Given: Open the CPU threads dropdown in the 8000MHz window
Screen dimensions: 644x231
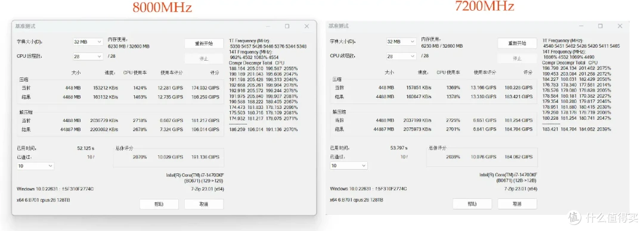Looking at the screenshot, I should coord(88,57).
